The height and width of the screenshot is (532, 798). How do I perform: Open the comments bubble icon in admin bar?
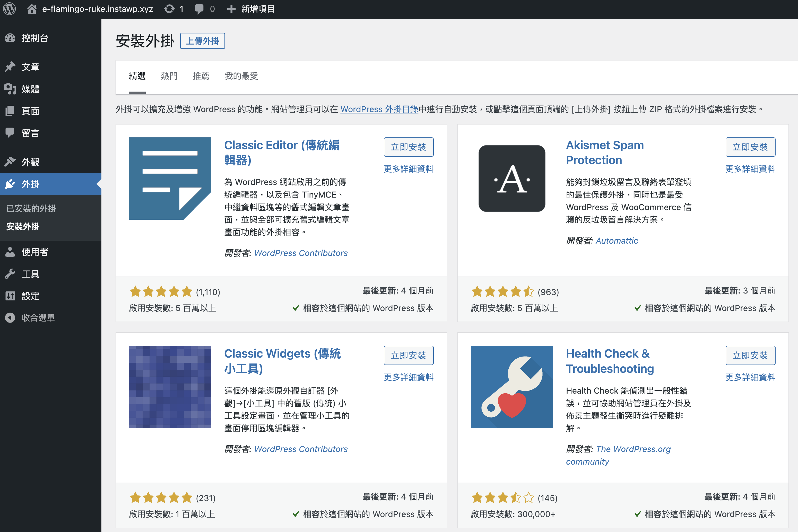pyautogui.click(x=199, y=9)
